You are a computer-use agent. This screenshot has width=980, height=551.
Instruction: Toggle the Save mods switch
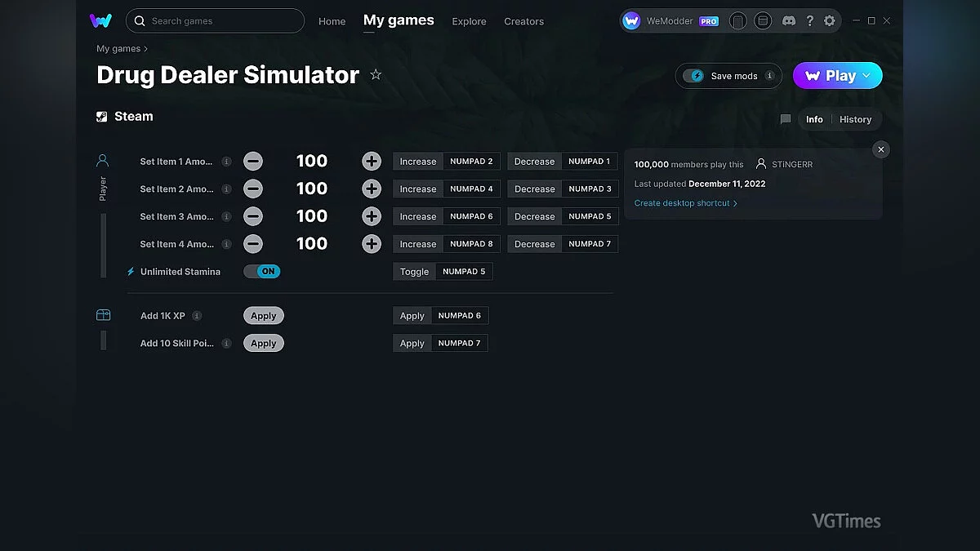pyautogui.click(x=693, y=76)
